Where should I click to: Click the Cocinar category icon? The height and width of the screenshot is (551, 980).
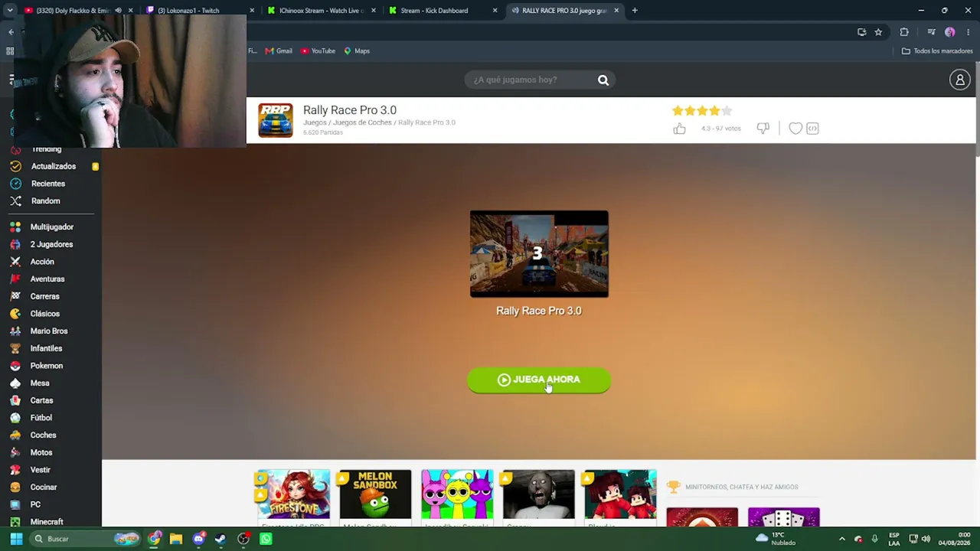click(x=15, y=487)
